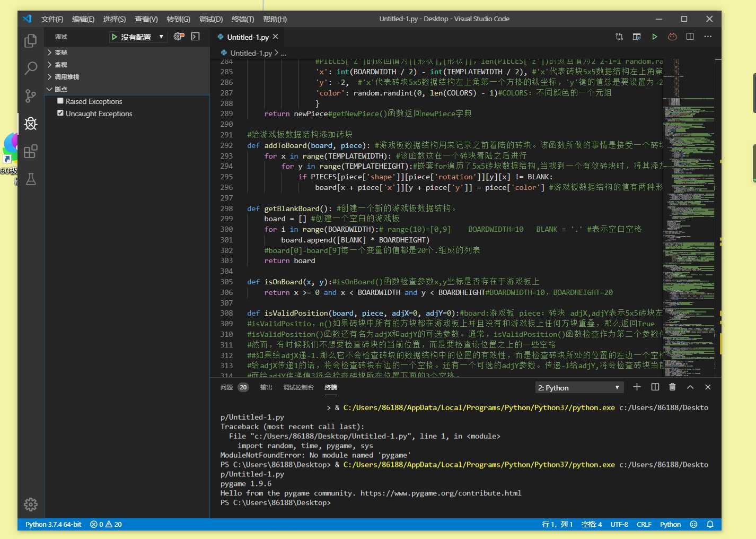Disable Uncaught Exceptions breakpoint

click(x=60, y=113)
